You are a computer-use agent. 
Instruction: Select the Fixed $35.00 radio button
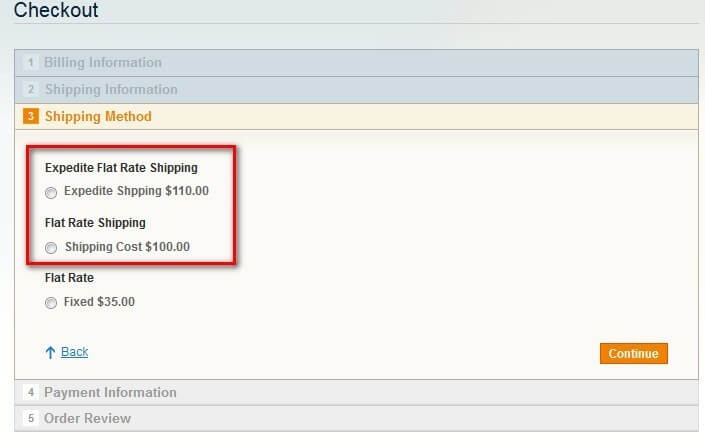tap(51, 303)
